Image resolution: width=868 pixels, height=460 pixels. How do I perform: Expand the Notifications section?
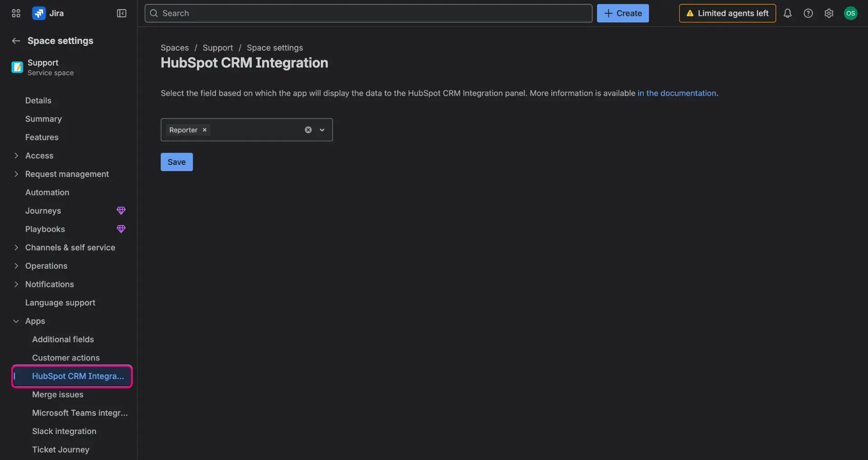click(16, 284)
